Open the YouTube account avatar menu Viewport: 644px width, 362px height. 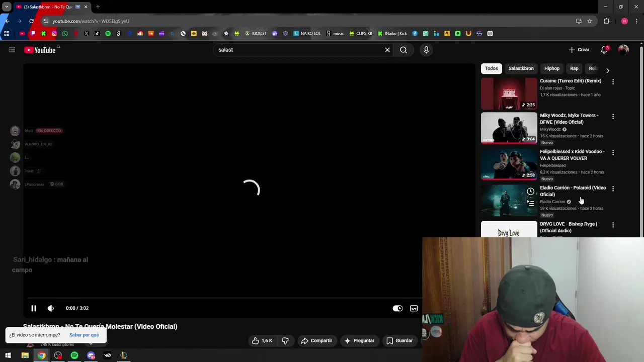pyautogui.click(x=623, y=50)
